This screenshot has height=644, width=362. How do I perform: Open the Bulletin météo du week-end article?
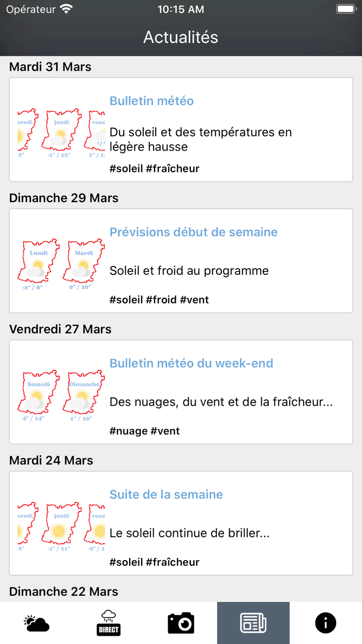point(191,363)
